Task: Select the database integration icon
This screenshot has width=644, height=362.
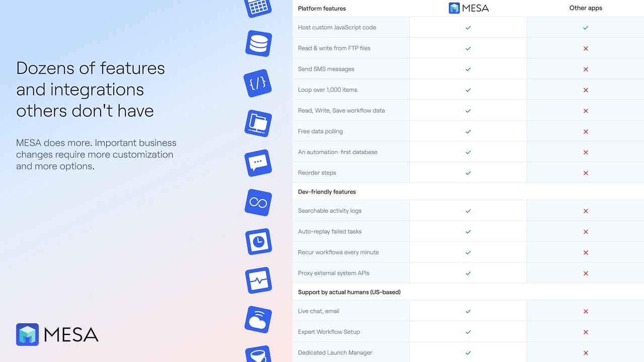Action: coord(258,44)
